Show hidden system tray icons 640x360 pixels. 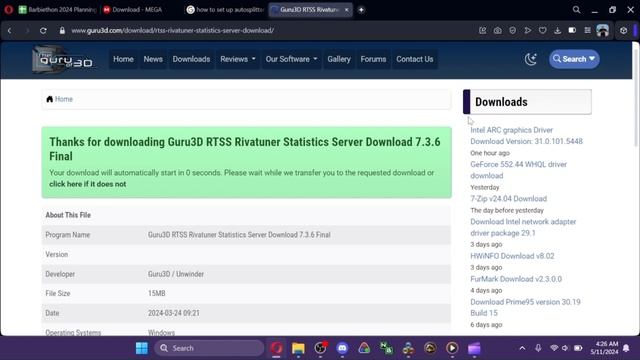pos(522,348)
